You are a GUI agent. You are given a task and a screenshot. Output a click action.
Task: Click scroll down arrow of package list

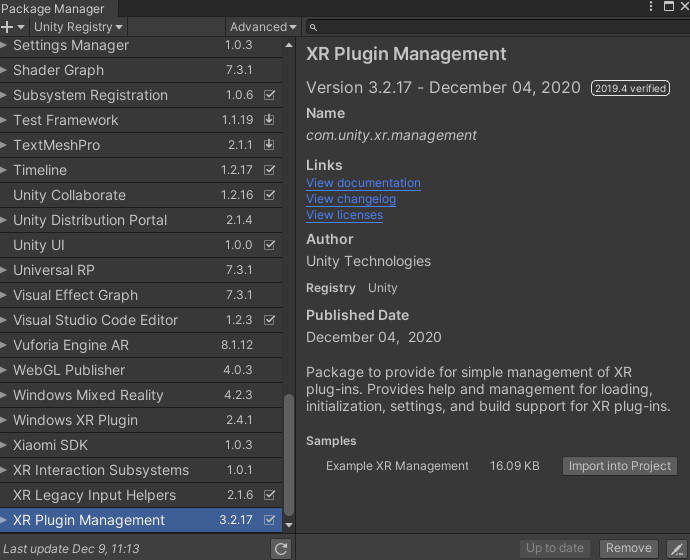[289, 525]
